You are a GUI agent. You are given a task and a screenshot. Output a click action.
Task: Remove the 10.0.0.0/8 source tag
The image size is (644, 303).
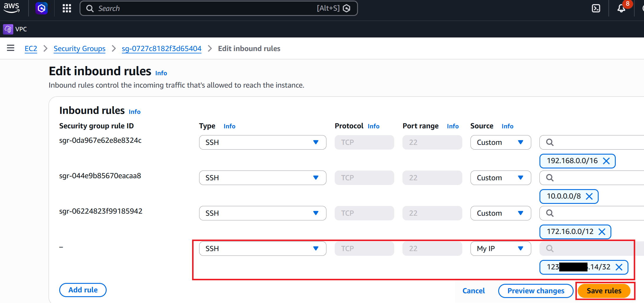[x=589, y=196]
